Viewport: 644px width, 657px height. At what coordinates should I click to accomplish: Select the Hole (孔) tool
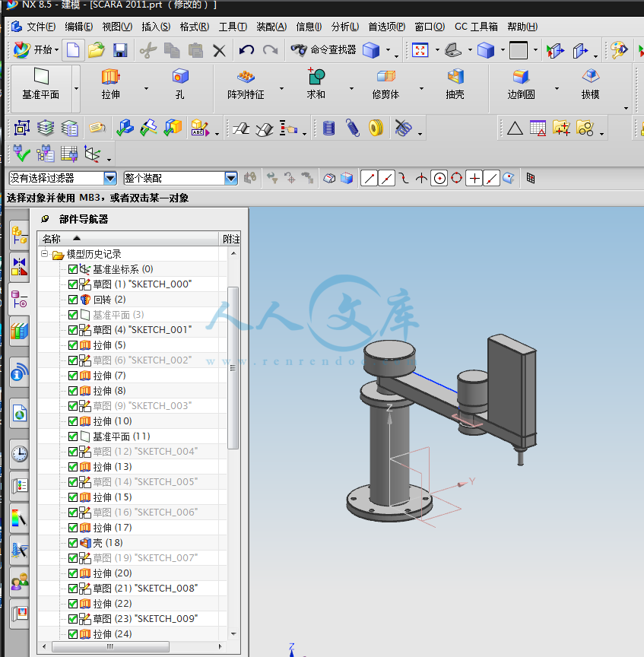(180, 84)
